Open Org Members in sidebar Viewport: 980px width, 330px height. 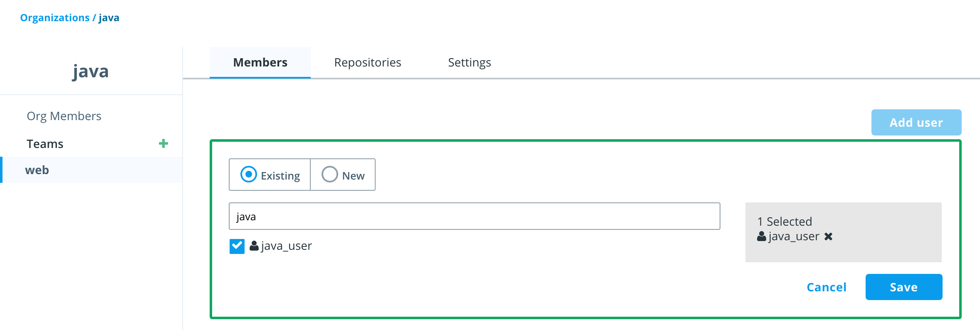pos(64,116)
